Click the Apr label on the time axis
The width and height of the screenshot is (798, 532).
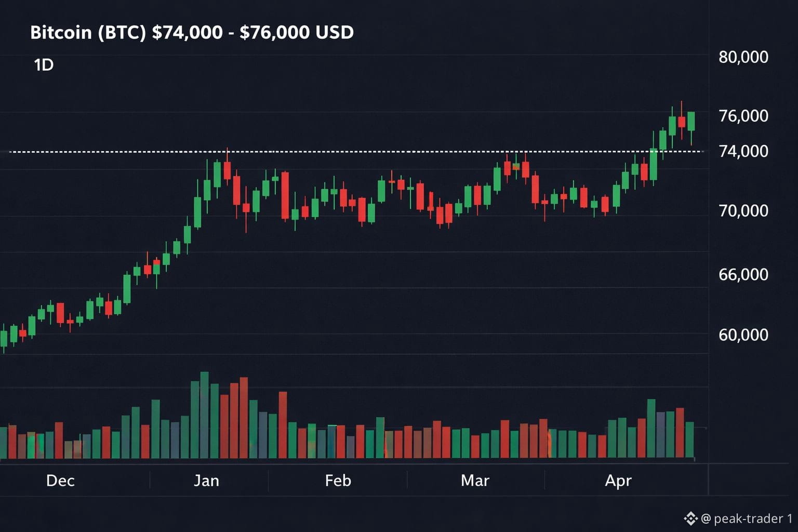click(x=618, y=481)
